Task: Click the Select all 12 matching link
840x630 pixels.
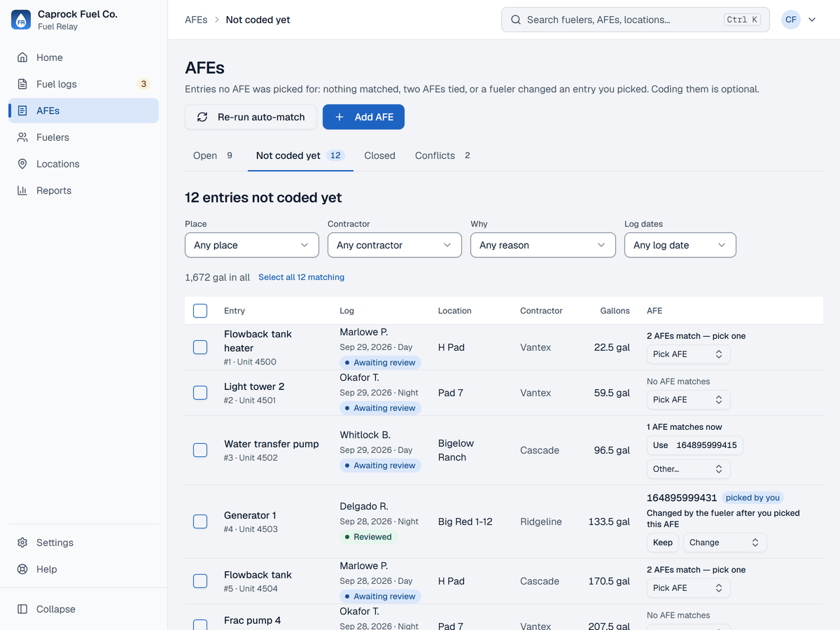Action: click(301, 277)
